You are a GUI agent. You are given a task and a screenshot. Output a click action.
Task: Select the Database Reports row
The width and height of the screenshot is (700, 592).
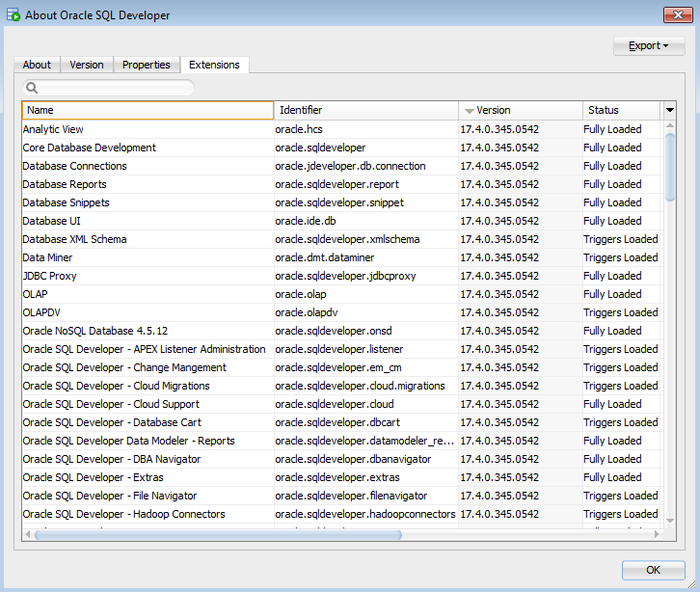click(341, 184)
